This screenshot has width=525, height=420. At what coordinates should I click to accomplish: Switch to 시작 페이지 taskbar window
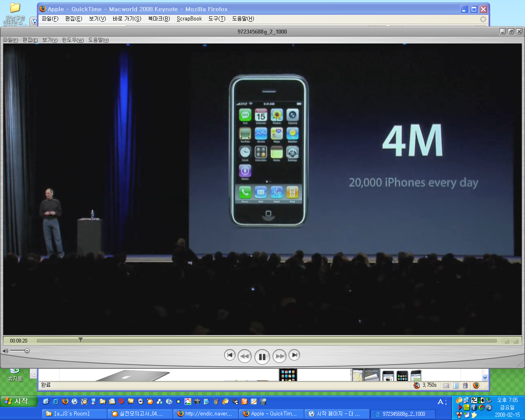[337, 414]
